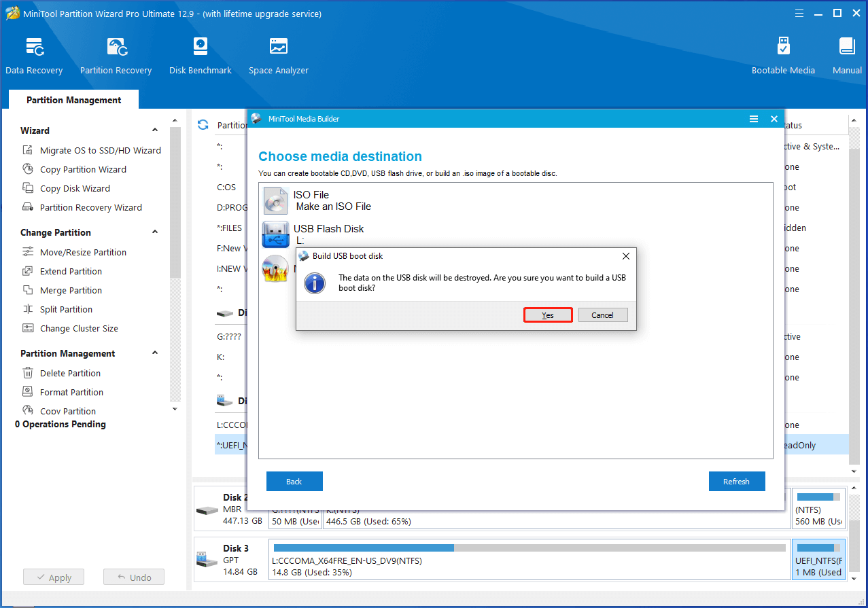
Task: Select the G:???? partition row
Action: pos(231,337)
